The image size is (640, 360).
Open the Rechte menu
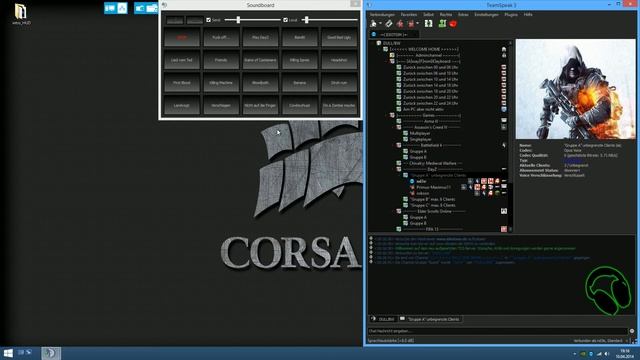coord(446,14)
